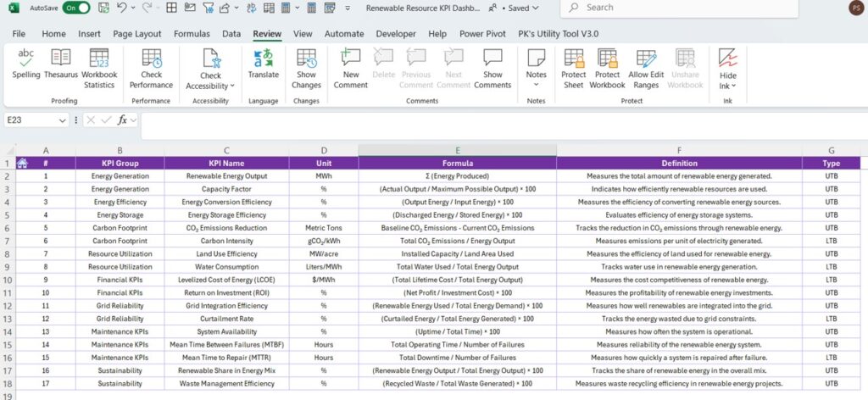This screenshot has width=868, height=400.
Task: Run Check Accessibility
Action: 210,69
